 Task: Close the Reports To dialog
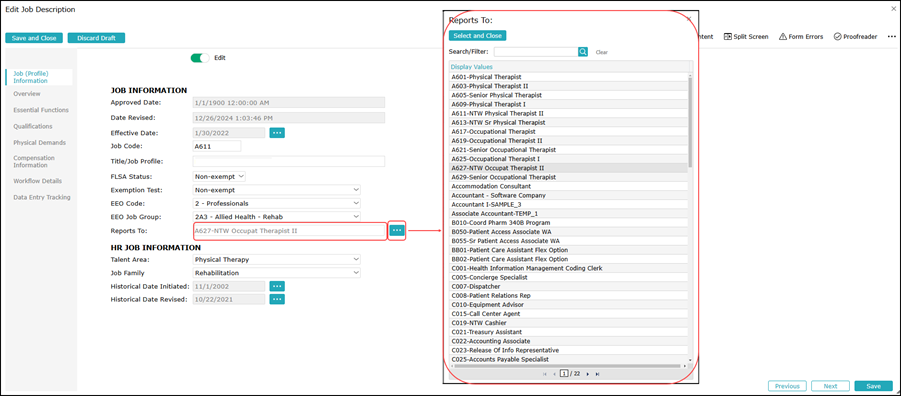click(x=689, y=19)
